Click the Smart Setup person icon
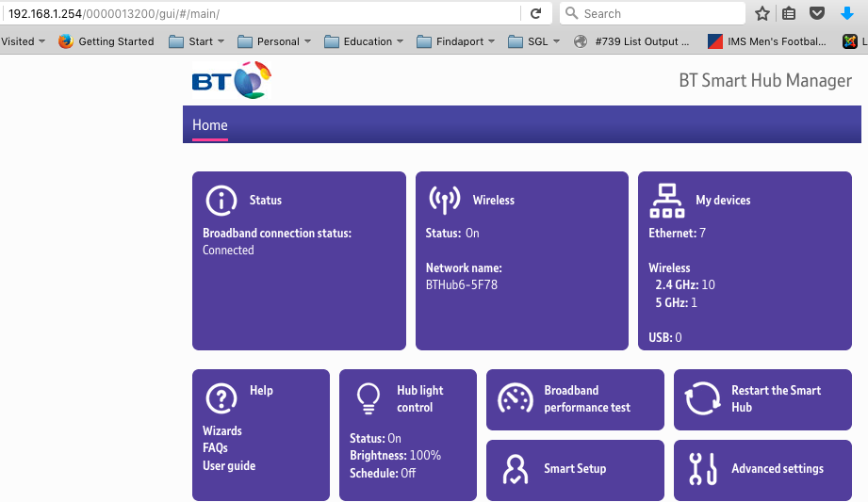The height and width of the screenshot is (502, 868). click(516, 469)
